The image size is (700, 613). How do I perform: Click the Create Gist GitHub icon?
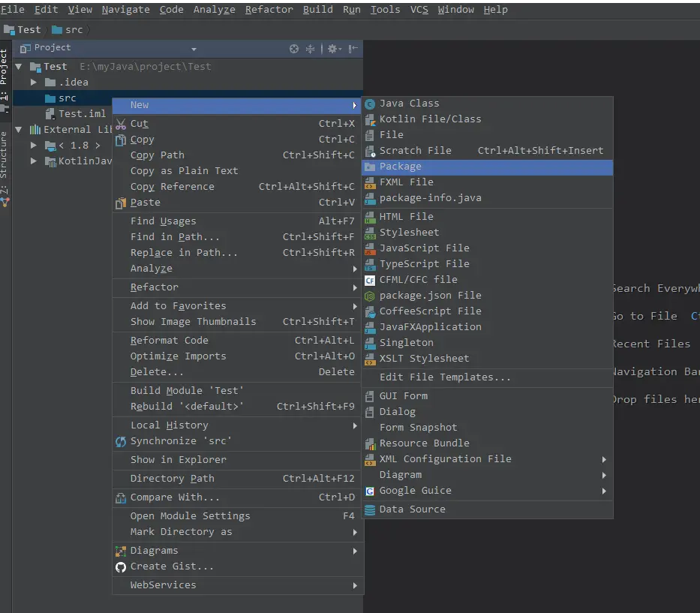[121, 567]
